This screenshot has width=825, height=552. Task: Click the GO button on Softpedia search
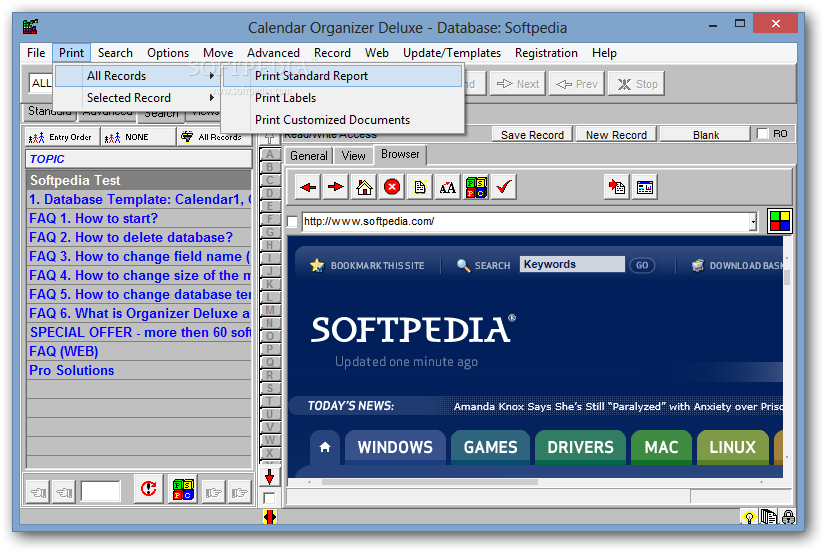642,265
